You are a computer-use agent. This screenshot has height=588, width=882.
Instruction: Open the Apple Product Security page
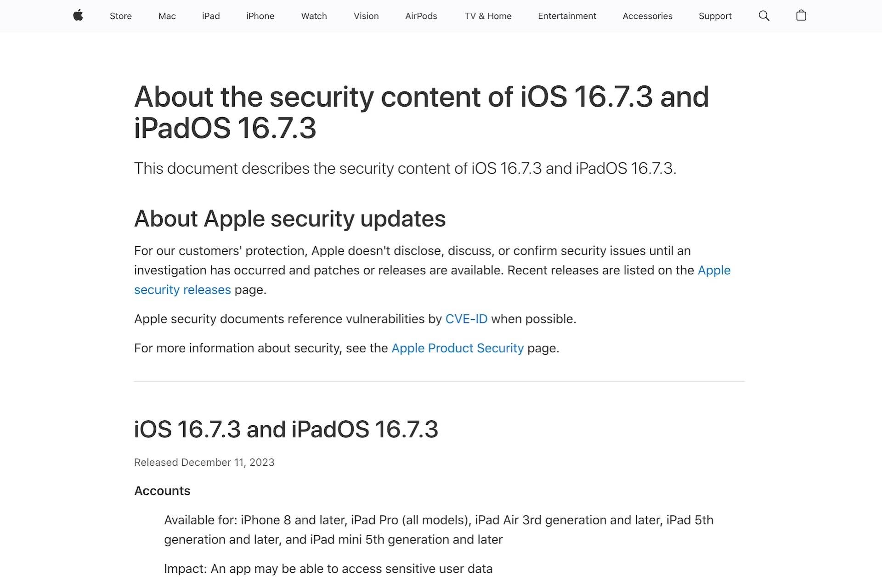458,348
